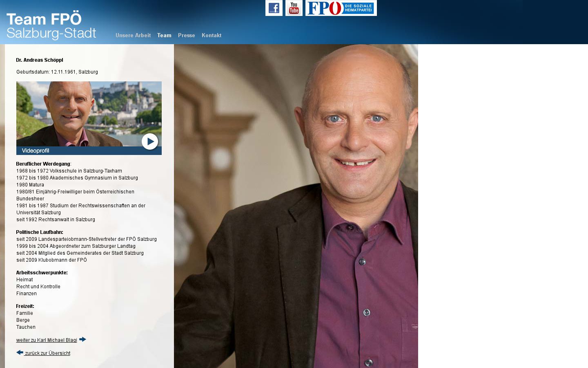588x368 pixels.
Task: Open the Unsere Arbeit menu item
Action: [133, 35]
